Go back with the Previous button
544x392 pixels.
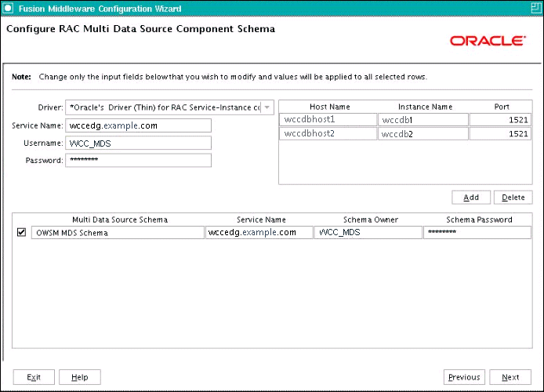point(464,377)
